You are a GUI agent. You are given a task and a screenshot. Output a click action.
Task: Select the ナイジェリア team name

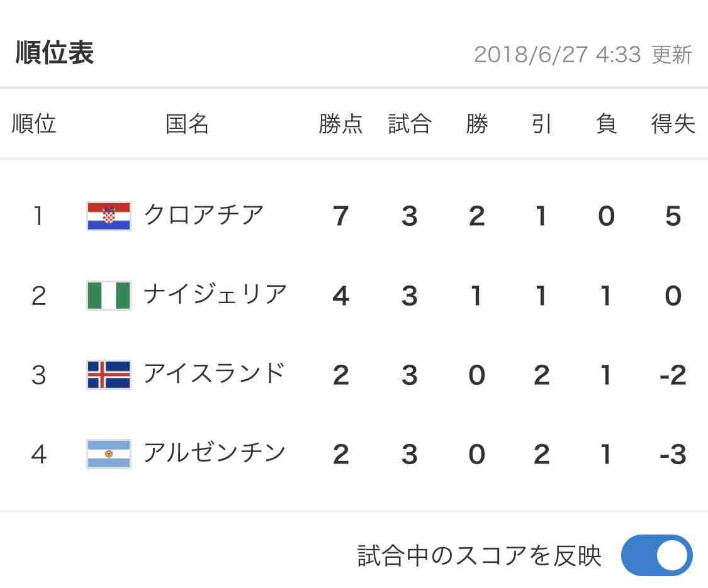215,294
